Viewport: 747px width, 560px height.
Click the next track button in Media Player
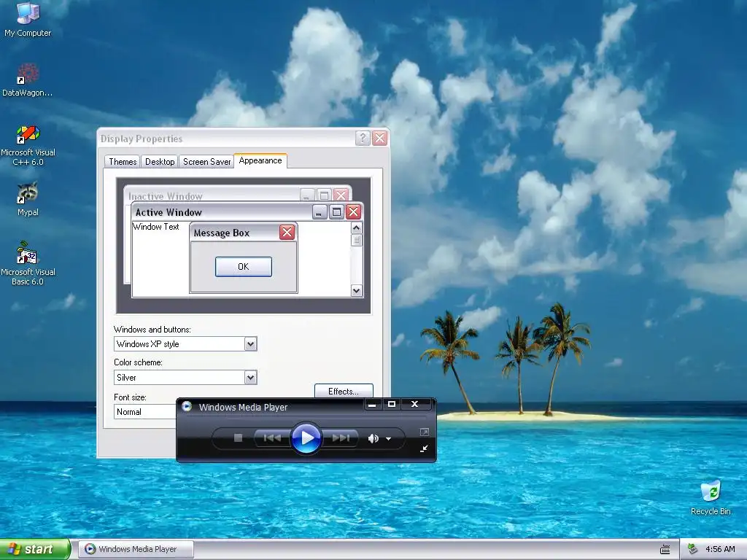(341, 437)
